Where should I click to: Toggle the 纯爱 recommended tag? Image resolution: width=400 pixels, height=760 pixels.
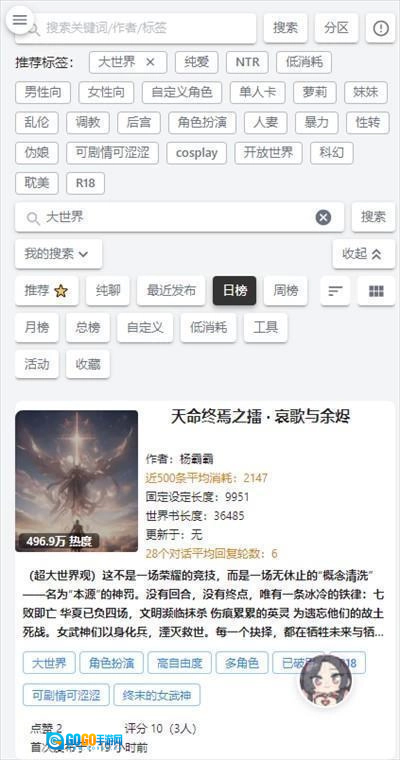tap(196, 63)
